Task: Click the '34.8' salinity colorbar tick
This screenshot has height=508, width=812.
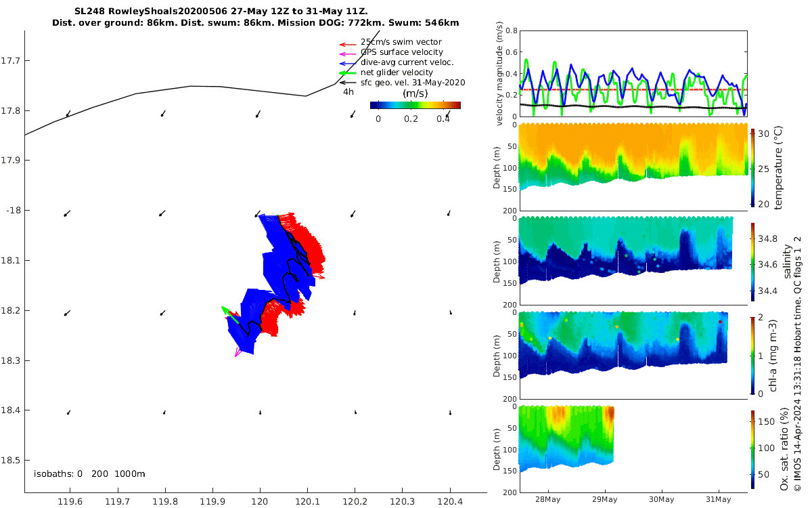Action: tap(768, 238)
